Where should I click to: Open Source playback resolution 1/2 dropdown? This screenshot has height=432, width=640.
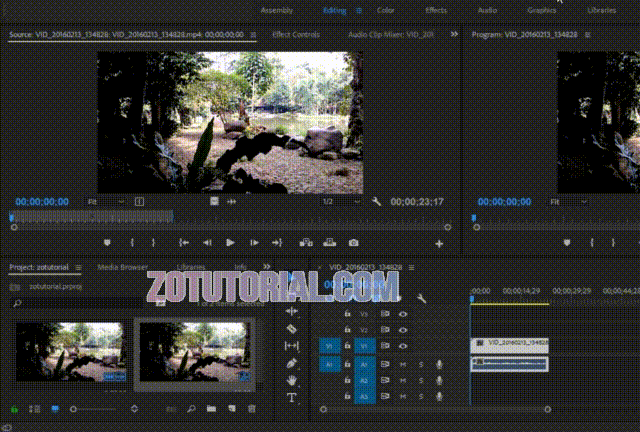(341, 201)
